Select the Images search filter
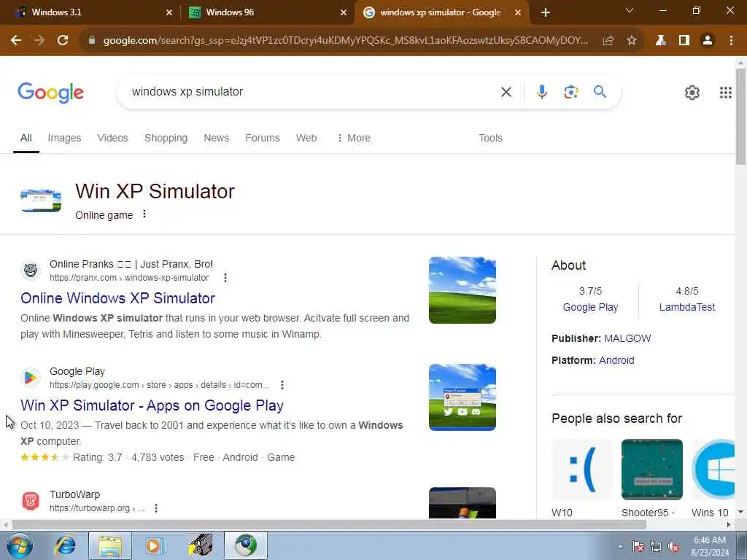Image resolution: width=747 pixels, height=560 pixels. (64, 138)
